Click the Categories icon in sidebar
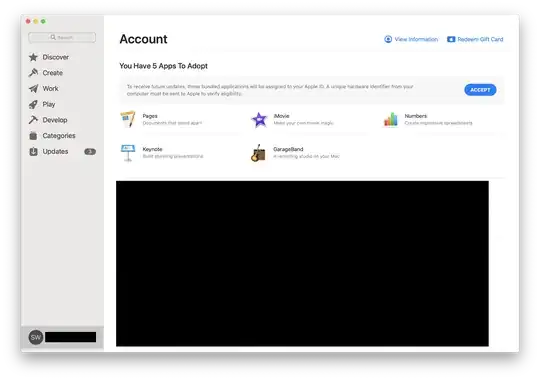Screen dimensions: 540x380 click(x=33, y=136)
